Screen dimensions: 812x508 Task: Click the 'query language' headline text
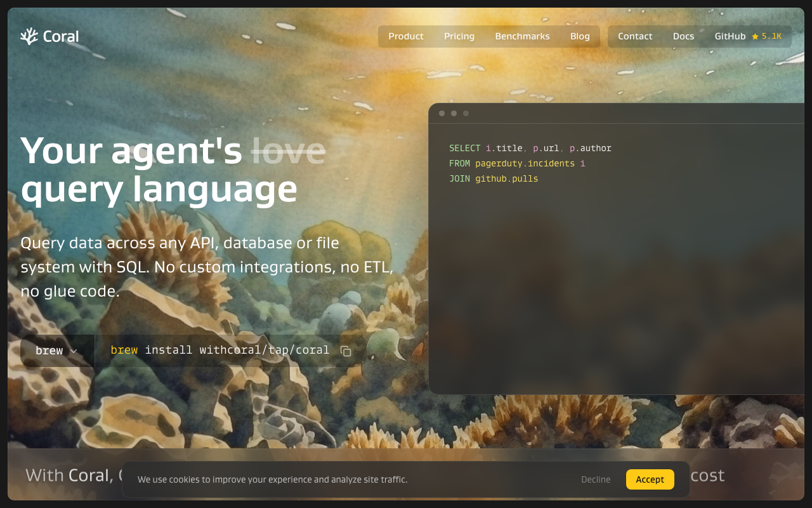(x=159, y=189)
